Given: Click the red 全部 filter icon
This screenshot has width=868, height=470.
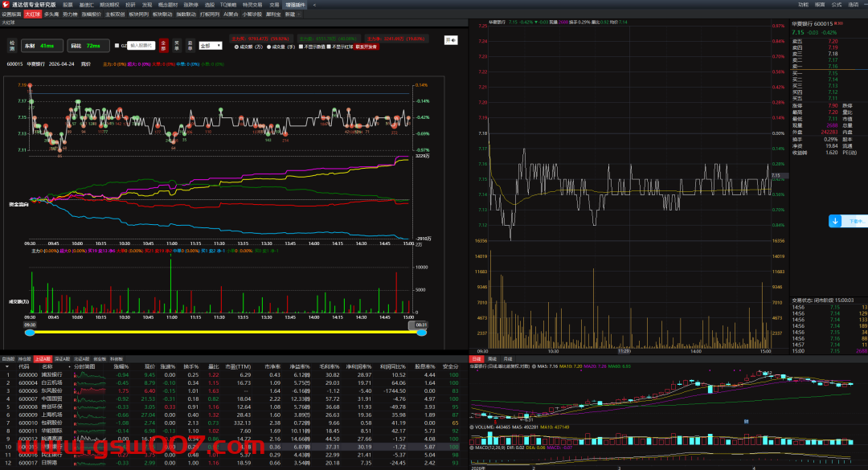Looking at the screenshot, I should [x=163, y=46].
